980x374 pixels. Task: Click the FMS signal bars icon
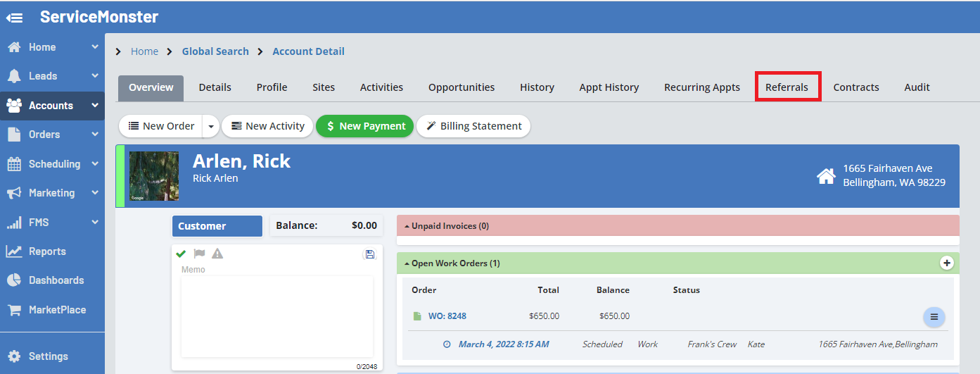point(13,223)
